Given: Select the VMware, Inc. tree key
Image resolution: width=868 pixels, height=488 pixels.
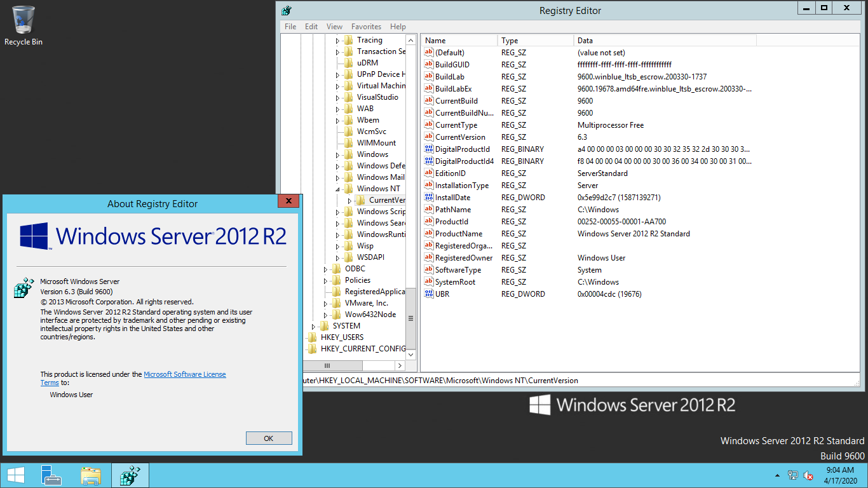Looking at the screenshot, I should pos(367,303).
